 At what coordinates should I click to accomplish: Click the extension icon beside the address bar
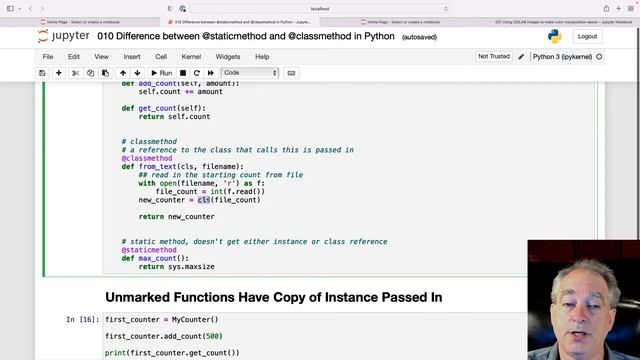coord(182,9)
